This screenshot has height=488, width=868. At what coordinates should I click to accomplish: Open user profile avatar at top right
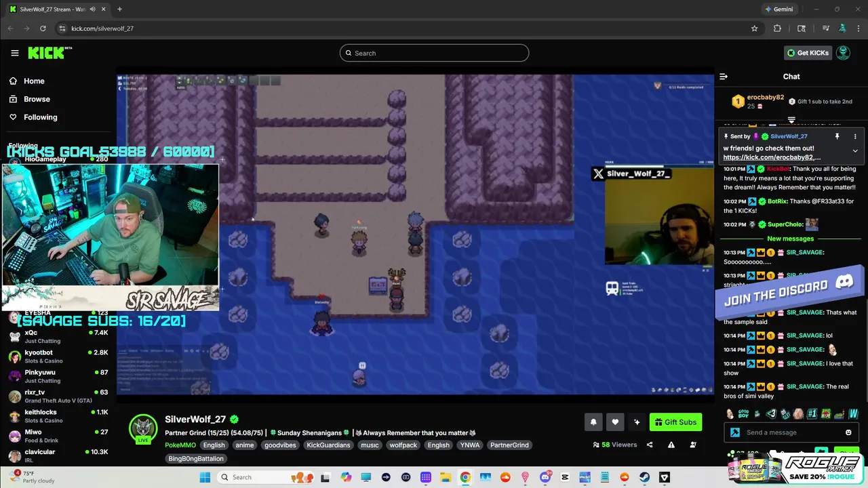(x=843, y=53)
